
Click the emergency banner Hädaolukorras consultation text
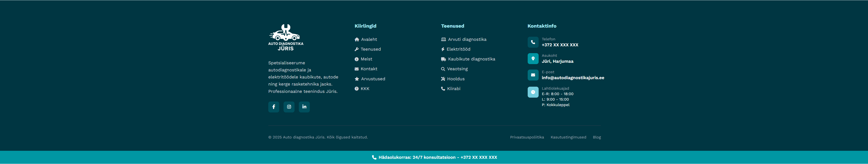[438, 157]
